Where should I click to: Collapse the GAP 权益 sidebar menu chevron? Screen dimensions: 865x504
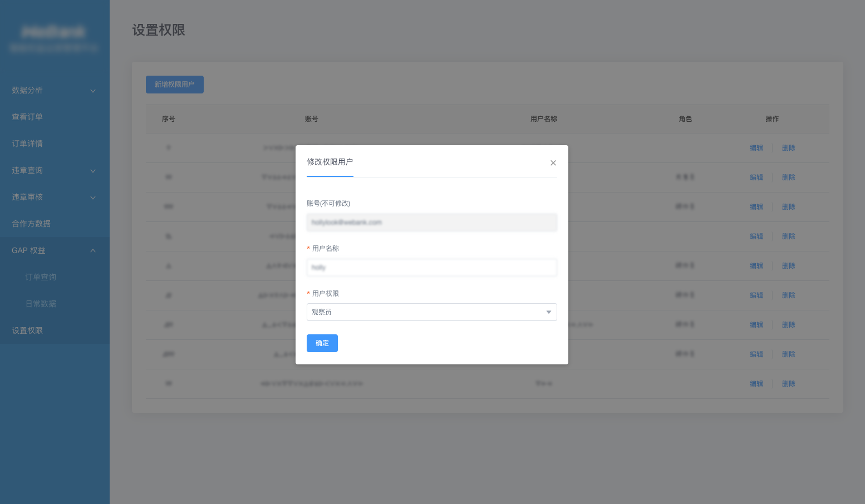click(93, 251)
